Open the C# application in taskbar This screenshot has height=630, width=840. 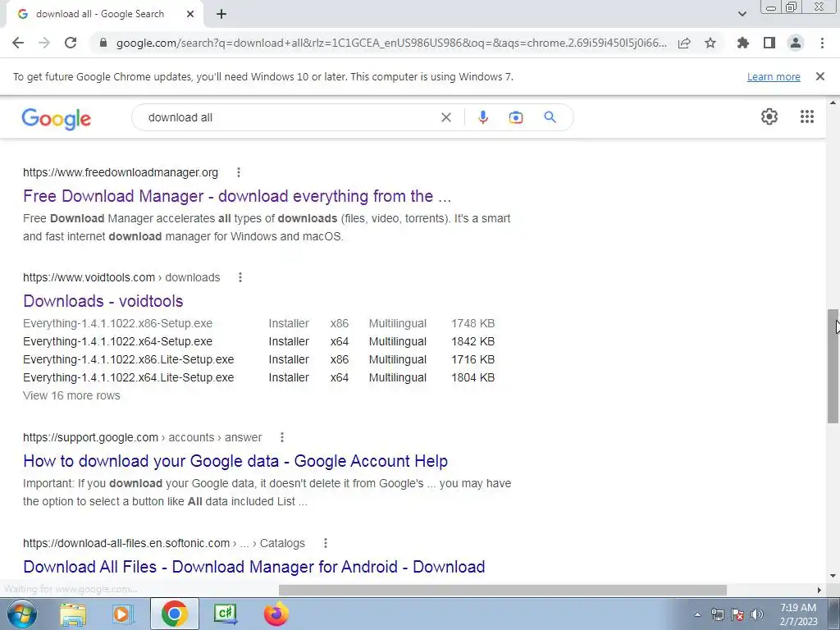pyautogui.click(x=226, y=614)
